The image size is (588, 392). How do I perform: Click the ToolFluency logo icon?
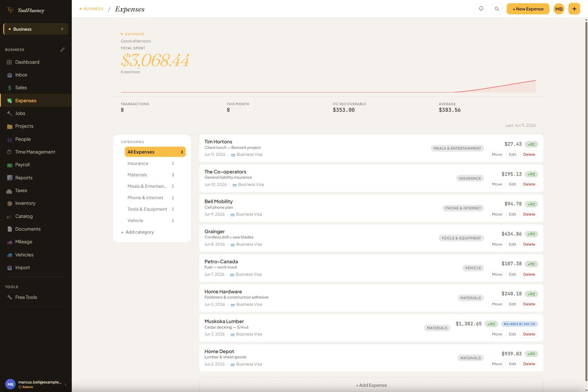point(10,10)
